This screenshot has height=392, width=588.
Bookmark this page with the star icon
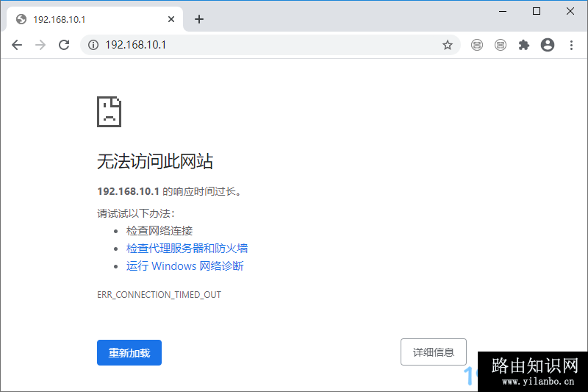click(448, 45)
